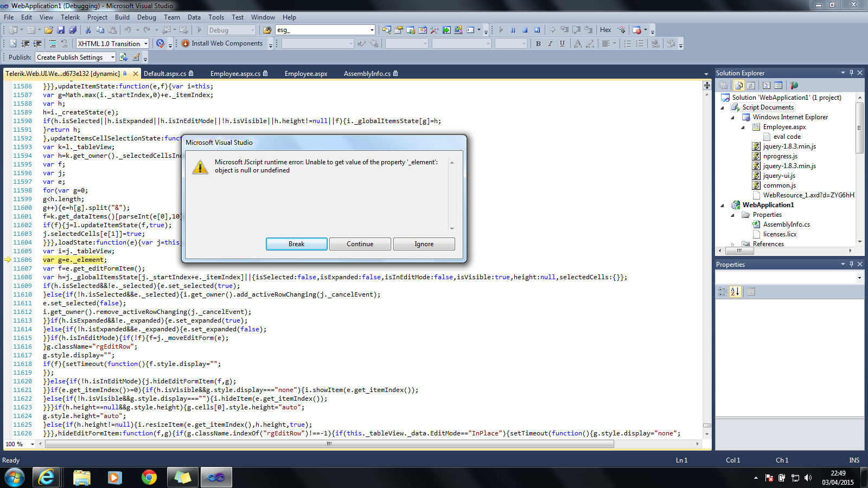This screenshot has height=488, width=868.
Task: Click the Solution Explorer vertical scrollbar thumb
Action: click(x=859, y=128)
